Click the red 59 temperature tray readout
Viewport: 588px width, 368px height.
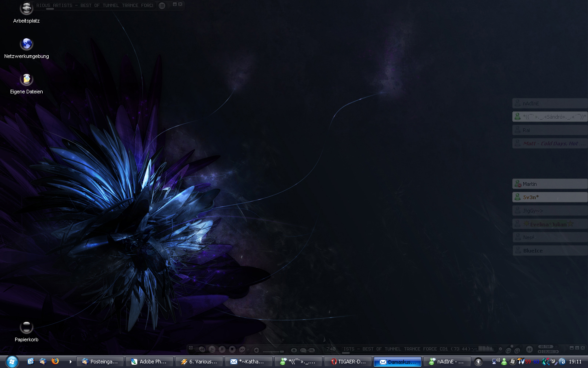(x=528, y=362)
